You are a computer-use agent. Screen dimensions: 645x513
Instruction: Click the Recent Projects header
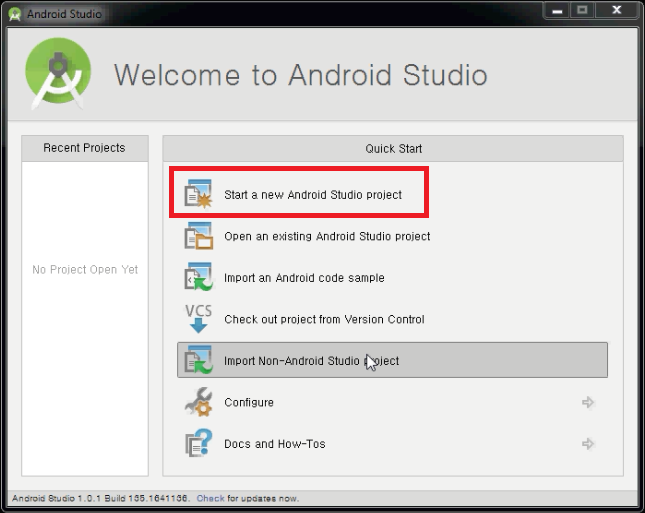point(85,148)
